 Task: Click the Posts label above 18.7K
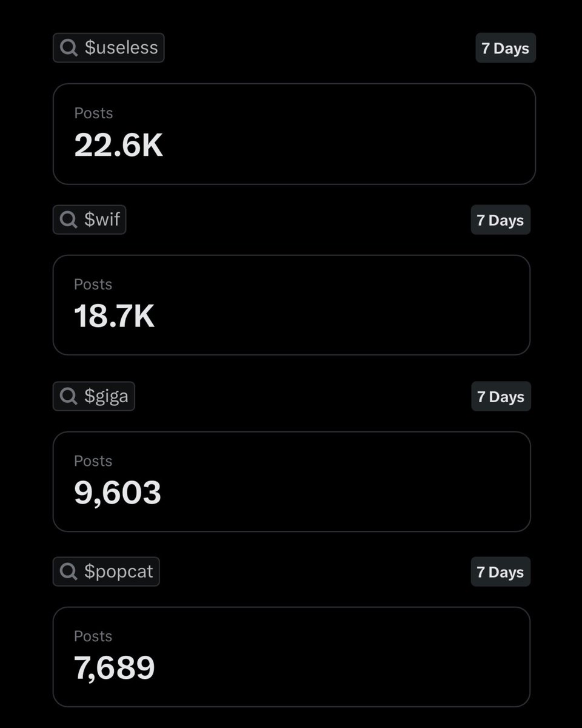[93, 285]
